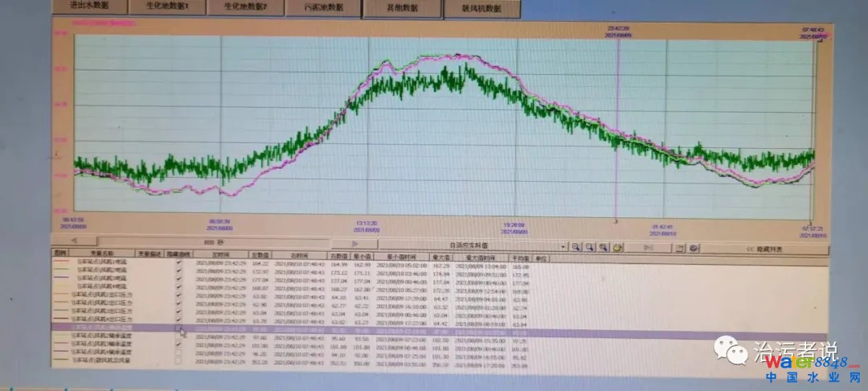
Task: Click the 隐藏列表 button
Action: tap(764, 249)
